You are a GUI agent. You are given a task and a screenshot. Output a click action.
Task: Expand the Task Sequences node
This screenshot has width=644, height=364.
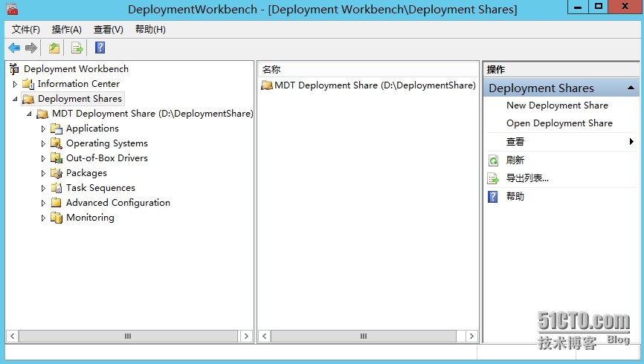coord(43,188)
